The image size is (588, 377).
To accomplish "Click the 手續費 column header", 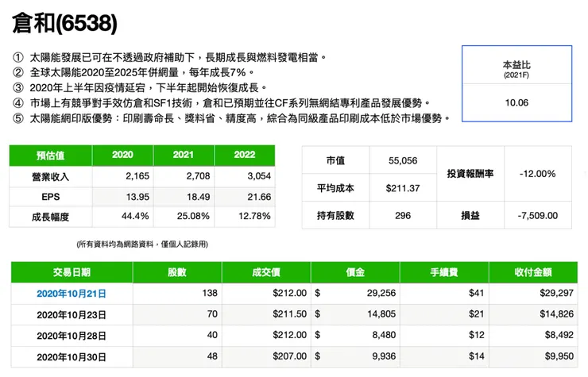I will coord(444,272).
